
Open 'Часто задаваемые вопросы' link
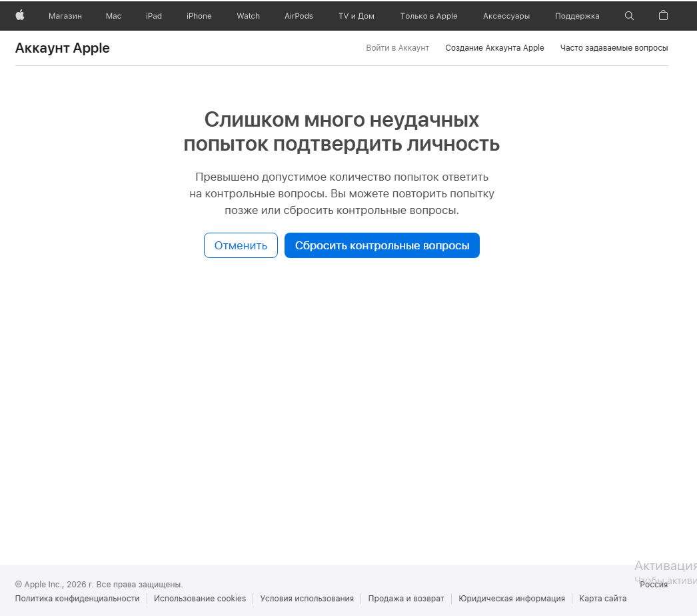614,47
